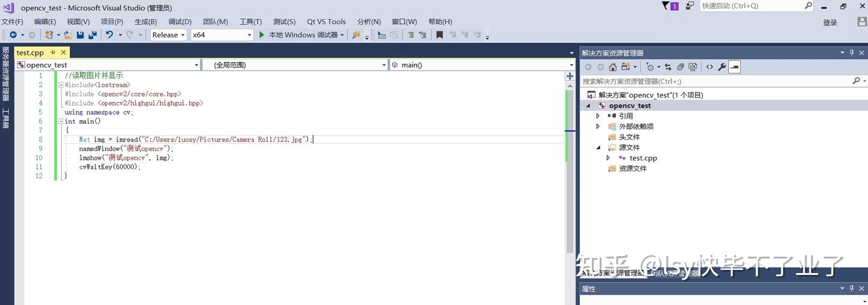Open the 文件(F) menu

pyautogui.click(x=12, y=22)
